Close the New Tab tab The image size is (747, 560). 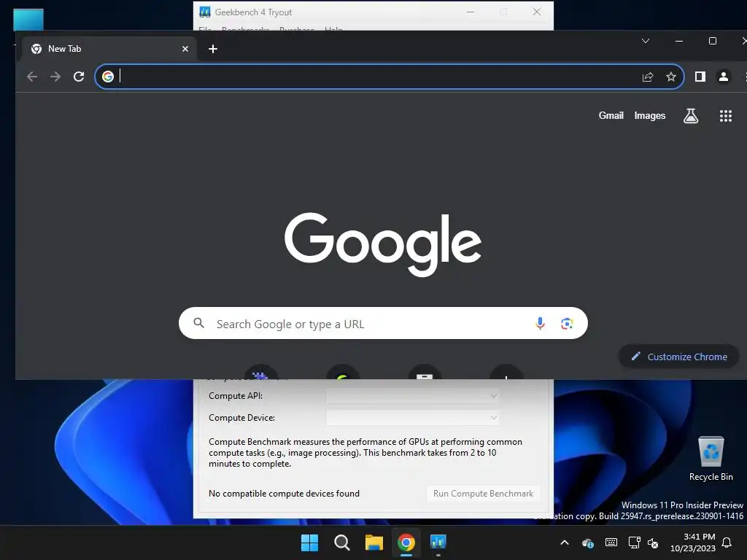pos(185,49)
